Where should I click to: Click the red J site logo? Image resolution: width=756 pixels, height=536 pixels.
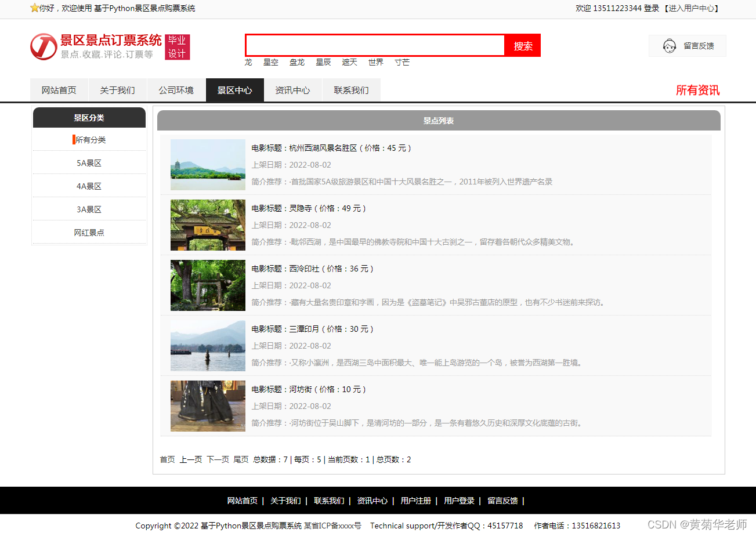[44, 46]
